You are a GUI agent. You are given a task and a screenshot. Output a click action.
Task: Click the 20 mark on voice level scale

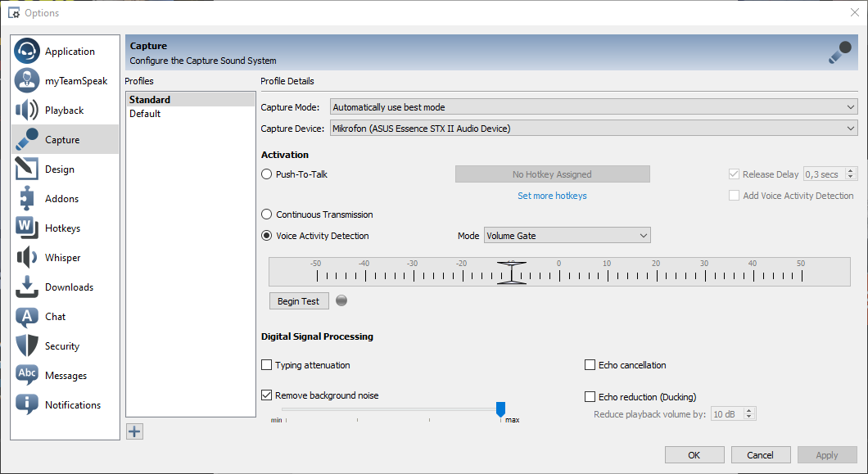656,263
